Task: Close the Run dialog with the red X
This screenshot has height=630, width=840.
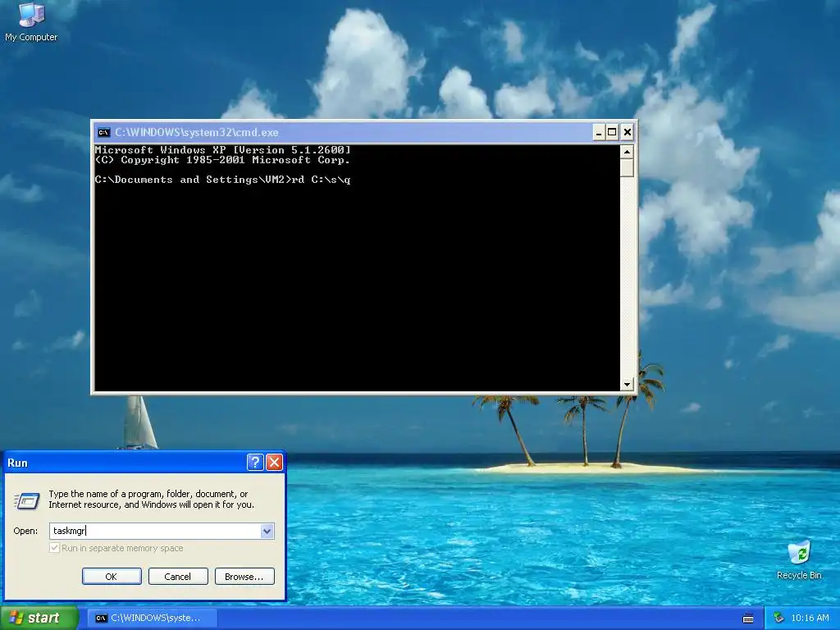Action: tap(274, 463)
